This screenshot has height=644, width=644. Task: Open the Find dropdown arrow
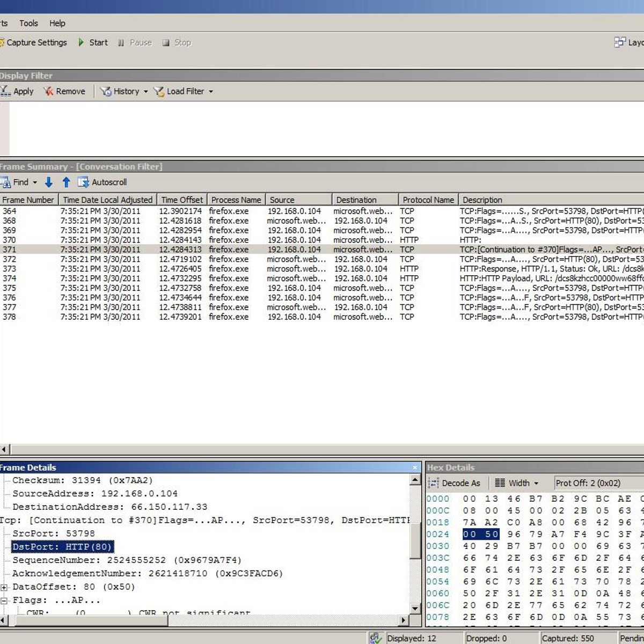(35, 182)
